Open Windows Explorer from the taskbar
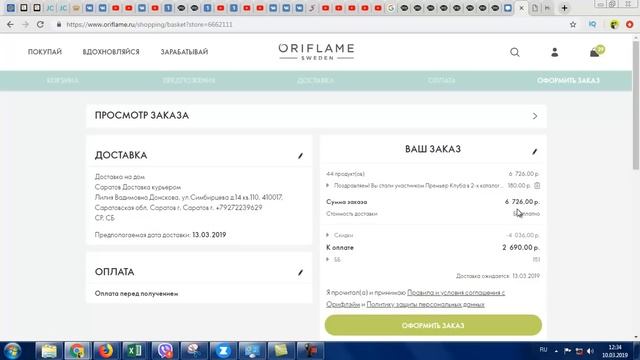The image size is (640, 360). (49, 351)
